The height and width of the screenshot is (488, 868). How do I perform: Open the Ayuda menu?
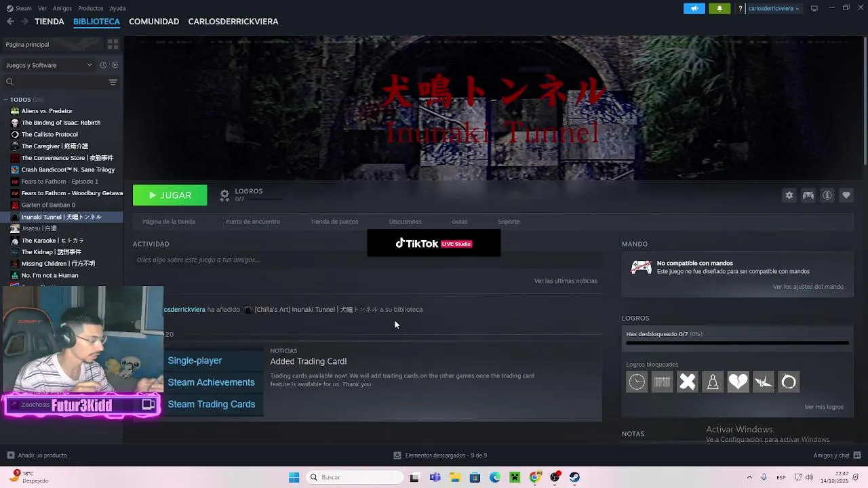click(x=118, y=8)
